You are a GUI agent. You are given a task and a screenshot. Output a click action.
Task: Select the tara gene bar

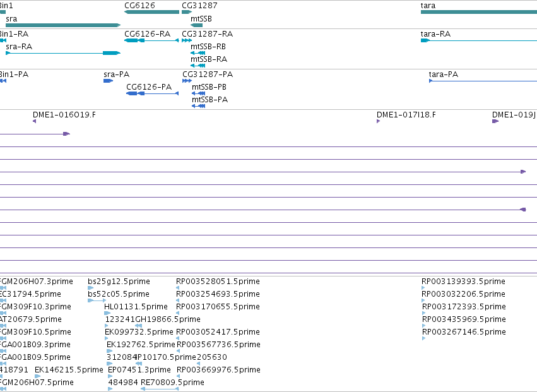[x=479, y=12]
